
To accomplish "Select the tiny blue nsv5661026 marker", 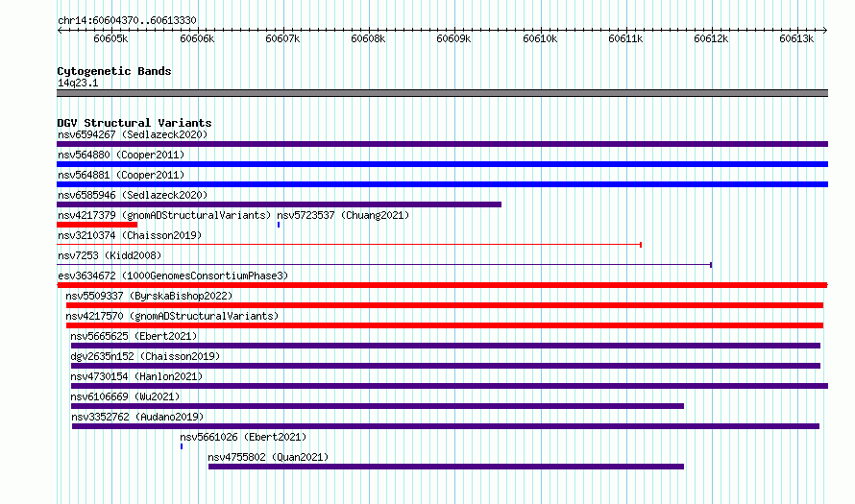I will [x=182, y=446].
